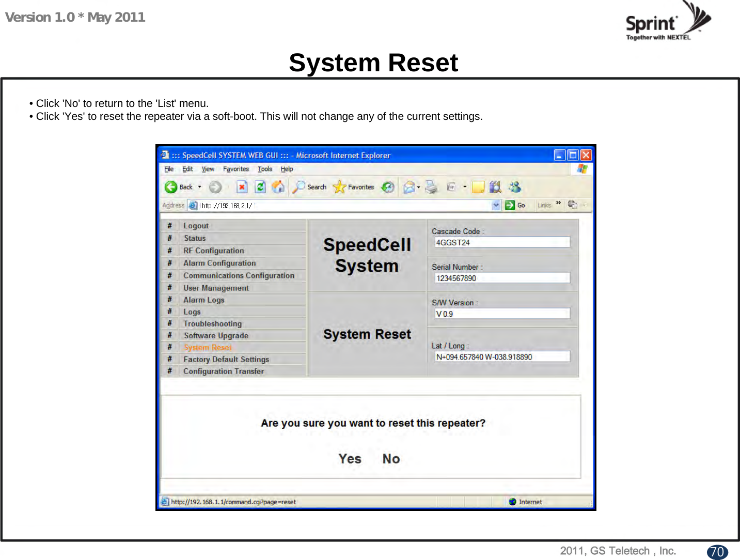The width and height of the screenshot is (740, 560).
Task: Click the IE title bar page icon
Action: click(x=165, y=154)
